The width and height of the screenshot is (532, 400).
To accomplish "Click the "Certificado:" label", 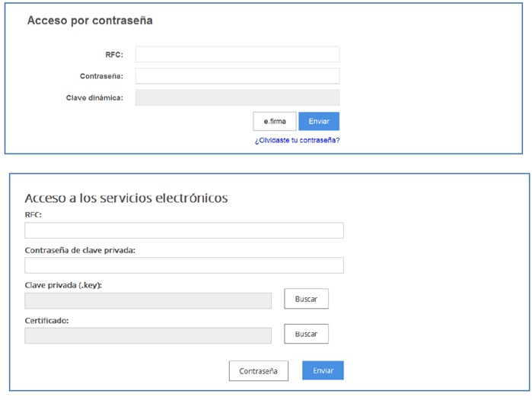I will click(46, 321).
